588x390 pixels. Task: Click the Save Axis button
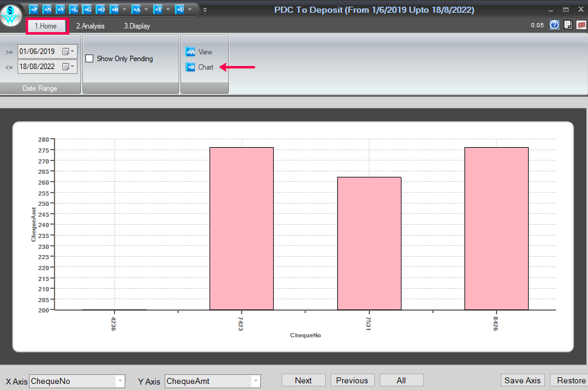click(x=523, y=380)
